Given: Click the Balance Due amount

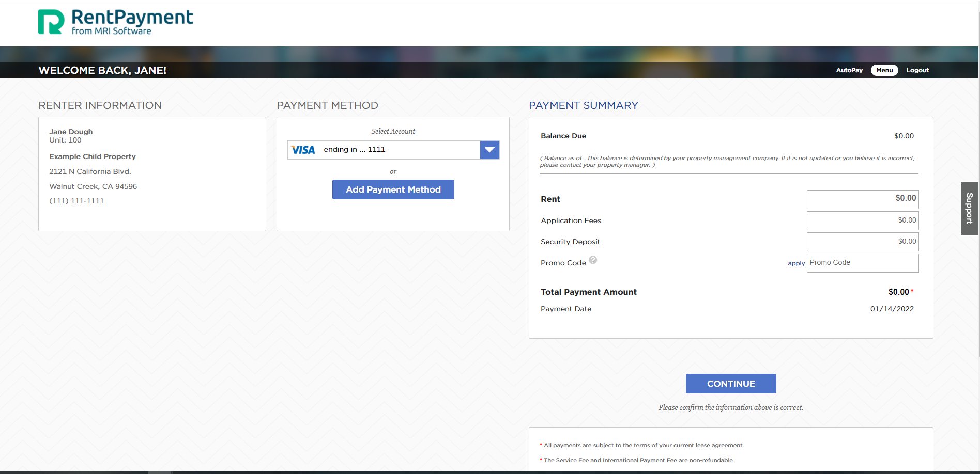Looking at the screenshot, I should coord(904,136).
